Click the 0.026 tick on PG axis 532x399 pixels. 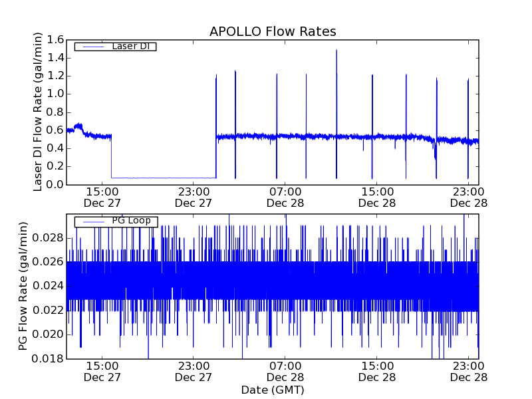point(48,262)
